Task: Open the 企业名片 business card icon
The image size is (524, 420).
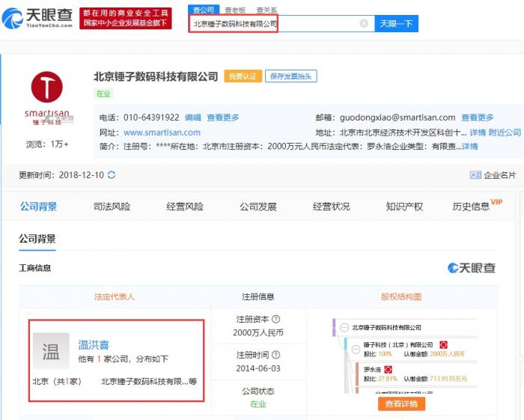Action: click(475, 174)
